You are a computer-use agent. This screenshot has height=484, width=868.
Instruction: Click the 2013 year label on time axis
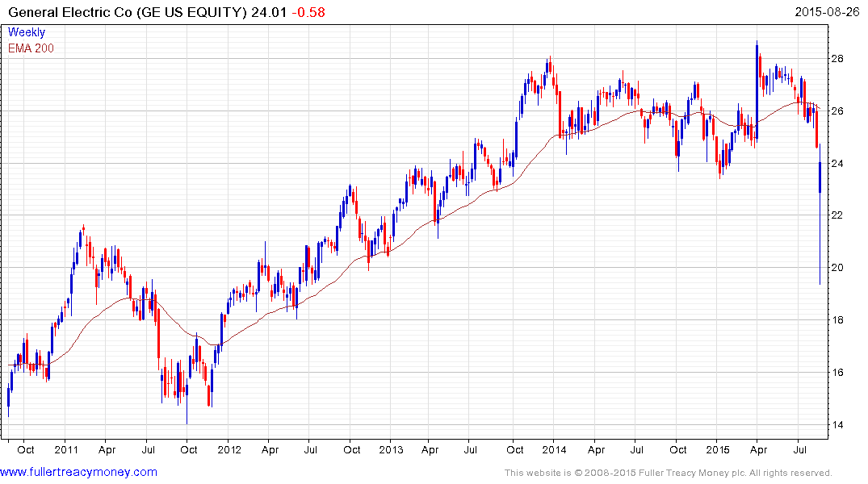point(391,449)
